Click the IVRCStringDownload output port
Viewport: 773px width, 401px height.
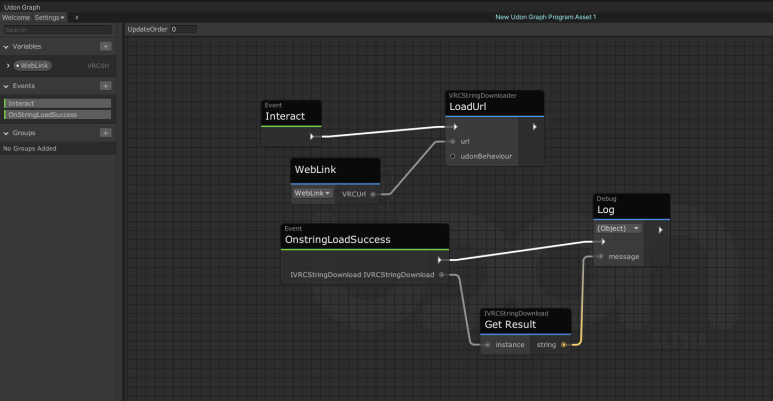point(442,275)
